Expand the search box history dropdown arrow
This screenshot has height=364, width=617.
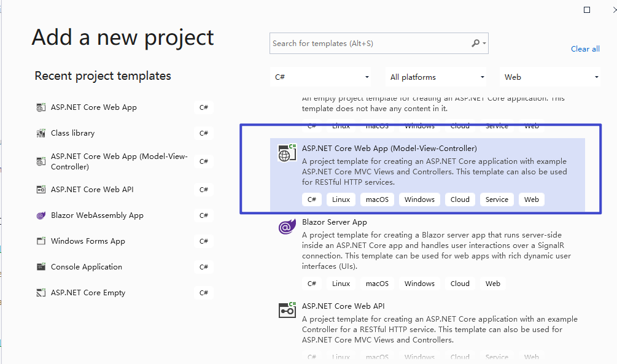[x=484, y=43]
